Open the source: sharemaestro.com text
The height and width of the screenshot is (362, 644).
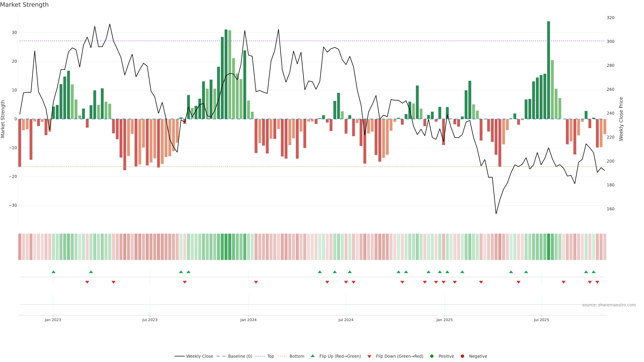[609, 305]
